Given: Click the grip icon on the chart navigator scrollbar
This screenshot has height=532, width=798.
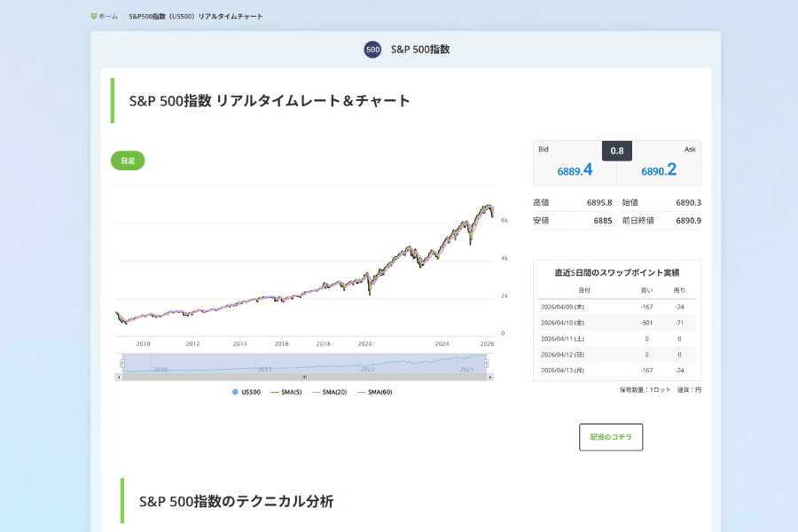Looking at the screenshot, I should [x=304, y=376].
